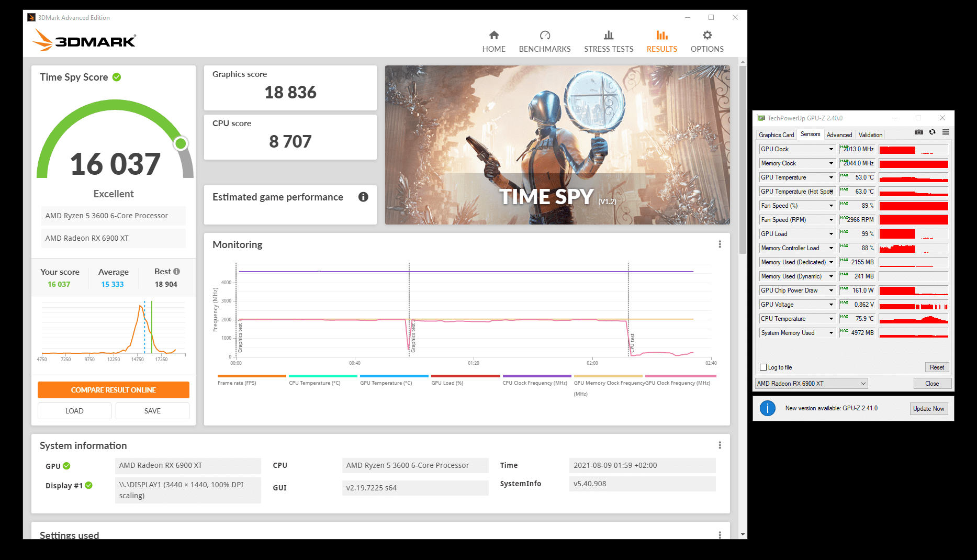The height and width of the screenshot is (560, 977).
Task: Expand the GPU Clock sensor dropdown
Action: (831, 149)
